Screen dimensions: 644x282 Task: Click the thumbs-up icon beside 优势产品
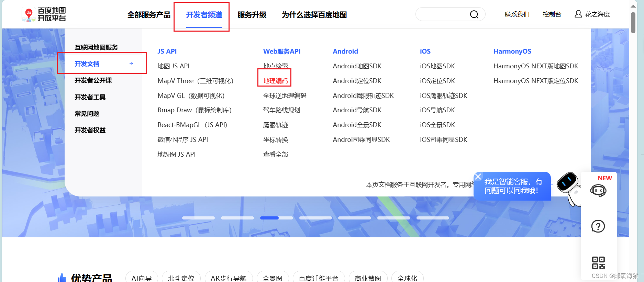[62, 278]
